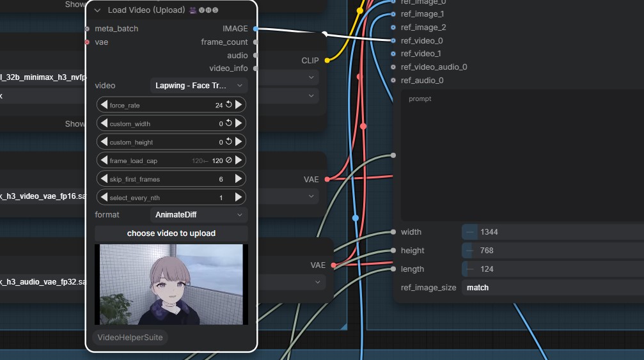Click the Load Video (Upload) title
The width and height of the screenshot is (644, 360).
(x=146, y=10)
